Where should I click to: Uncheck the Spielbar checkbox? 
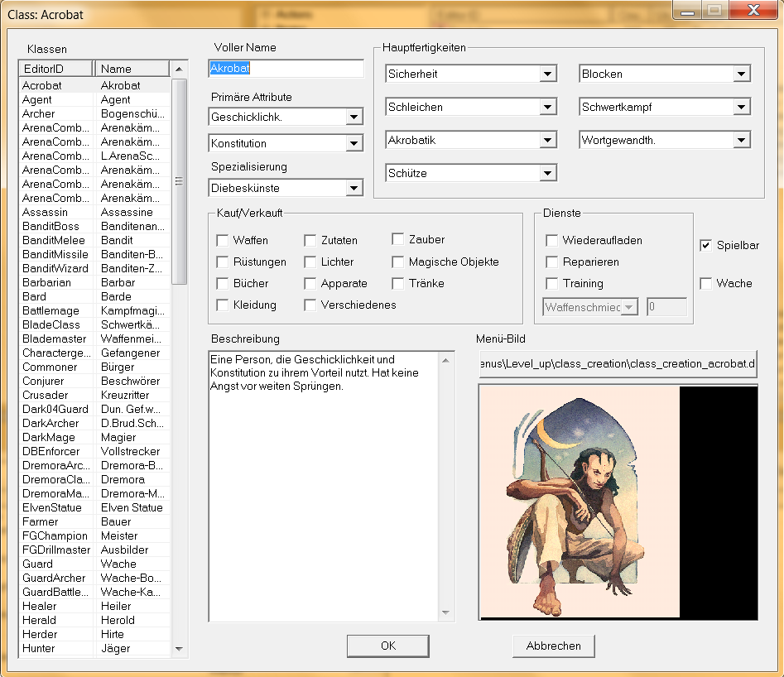point(706,246)
